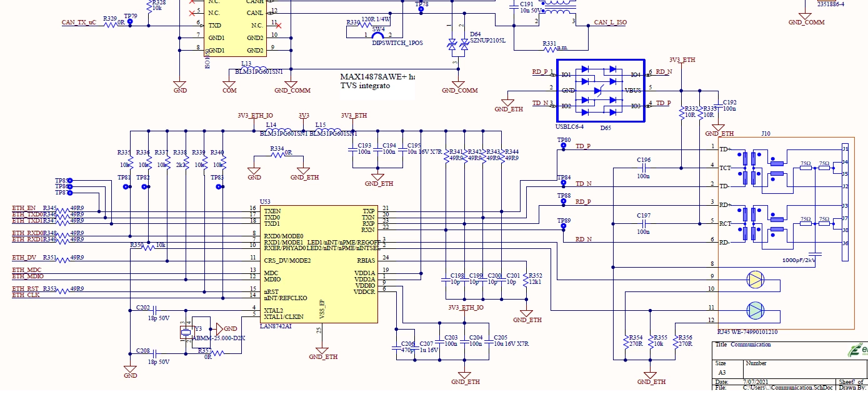Select the D64 TVS diode pair

click(458, 45)
